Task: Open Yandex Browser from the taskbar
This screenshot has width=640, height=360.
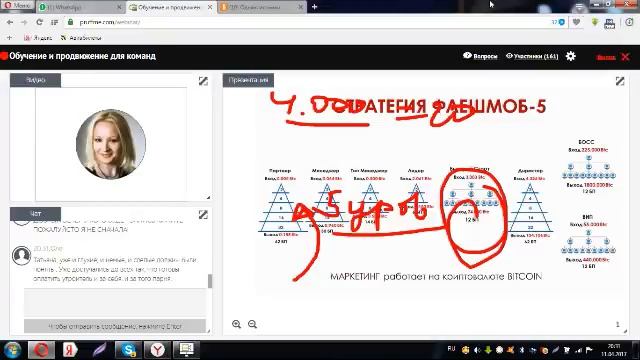Action: 158,350
